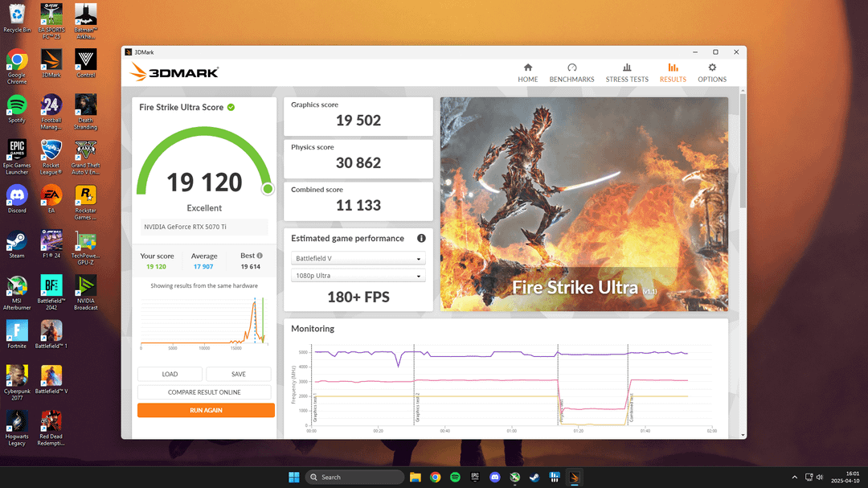Click the 3DMark vertical scrollbar thumb

(x=743, y=150)
